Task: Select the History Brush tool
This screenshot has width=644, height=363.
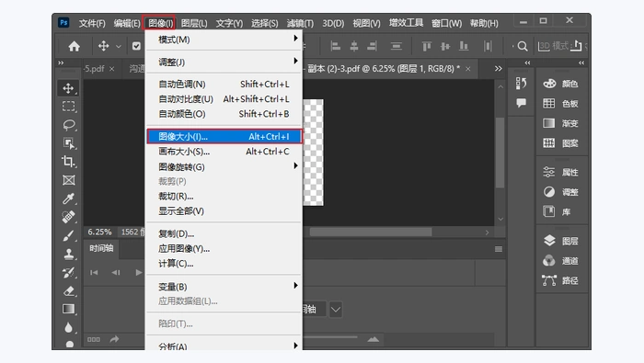Action: click(69, 272)
